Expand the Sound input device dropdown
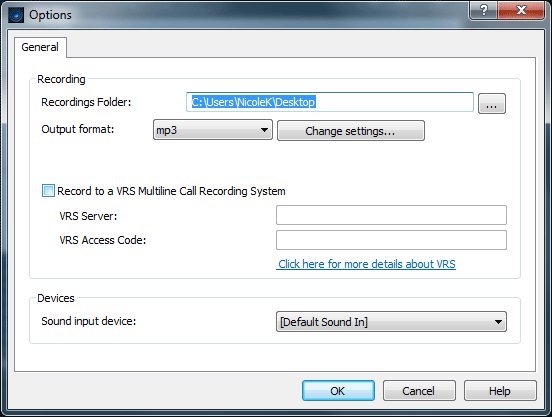Viewport: 552px width, 417px height. [x=391, y=322]
